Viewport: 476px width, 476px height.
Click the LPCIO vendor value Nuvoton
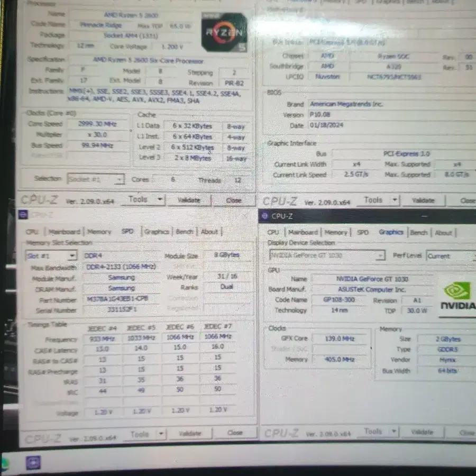(x=327, y=77)
